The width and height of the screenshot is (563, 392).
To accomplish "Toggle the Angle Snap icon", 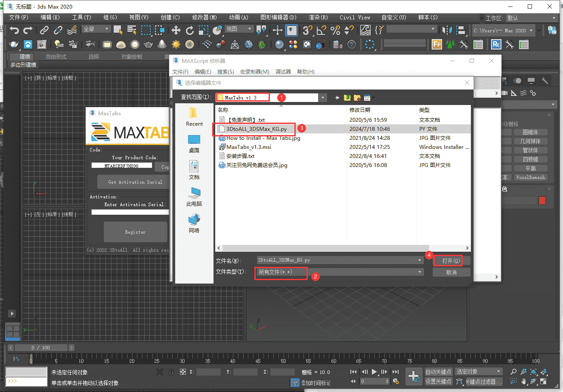I will tap(321, 30).
